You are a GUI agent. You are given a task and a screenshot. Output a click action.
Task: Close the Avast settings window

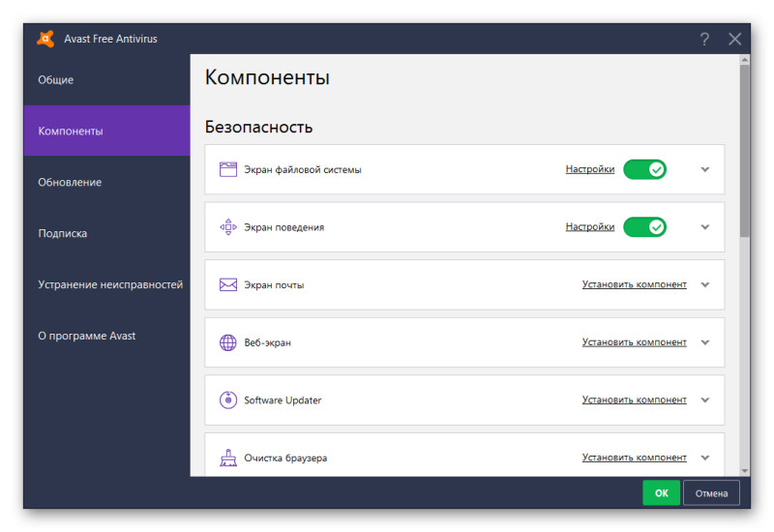tap(735, 39)
